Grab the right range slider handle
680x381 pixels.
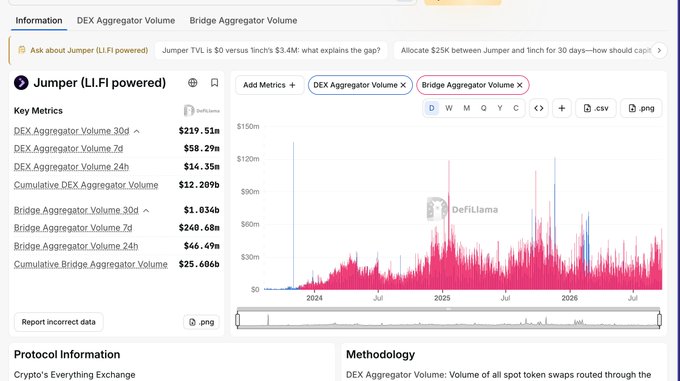point(659,320)
